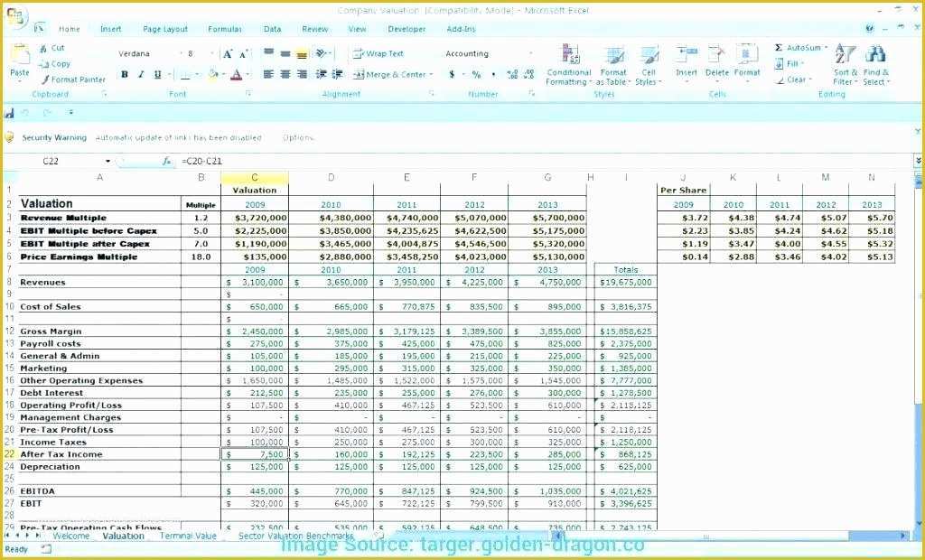The width and height of the screenshot is (925, 560).
Task: Open Conditional Formatting
Action: pyautogui.click(x=569, y=65)
